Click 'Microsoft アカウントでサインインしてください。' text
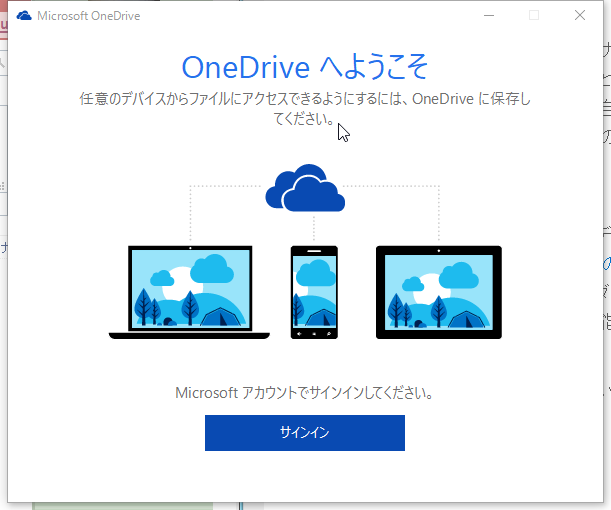 [x=304, y=393]
